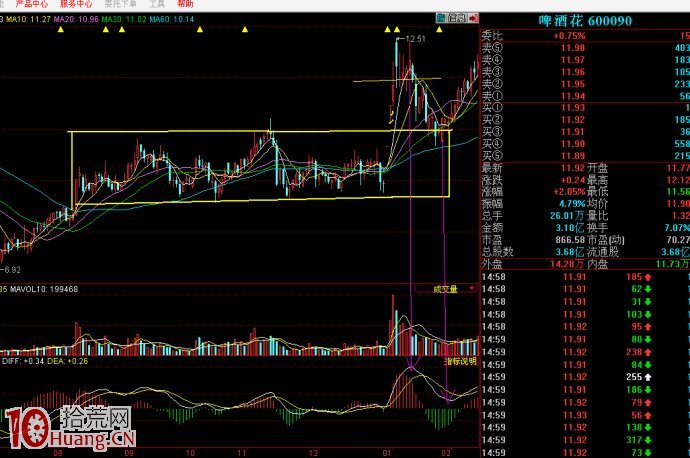Select the 买③ 11.91 bid row
This screenshot has width=690, height=458.
[x=585, y=132]
